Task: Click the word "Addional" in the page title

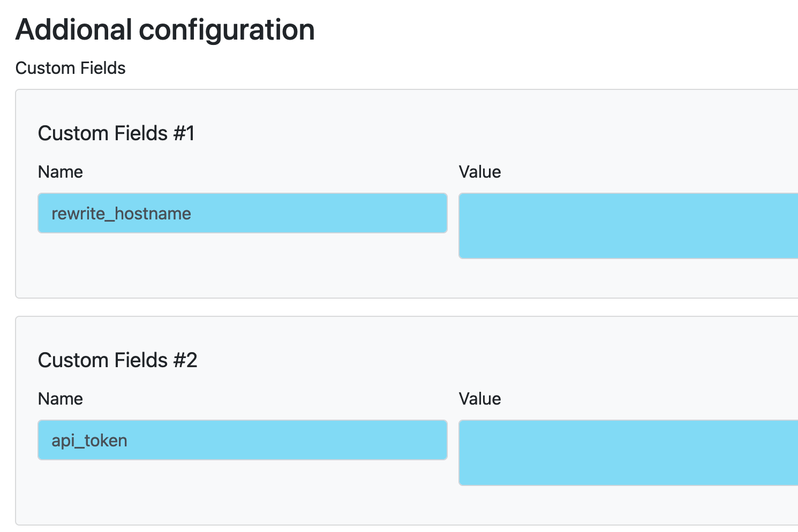Action: coord(74,29)
